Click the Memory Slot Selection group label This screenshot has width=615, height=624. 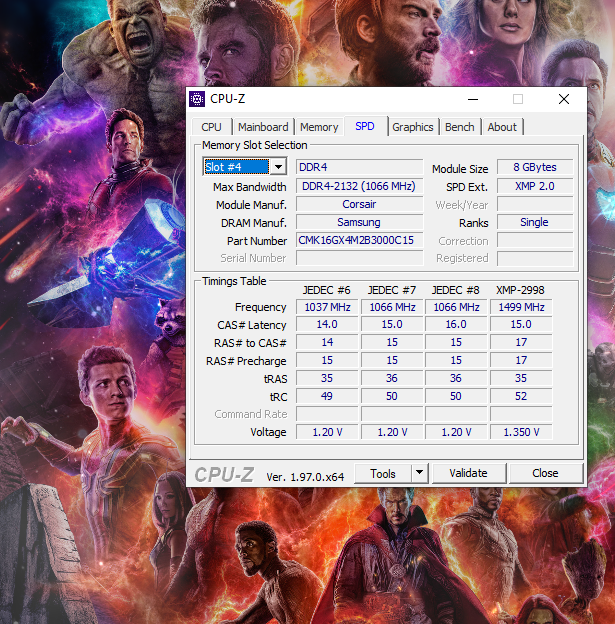255,145
